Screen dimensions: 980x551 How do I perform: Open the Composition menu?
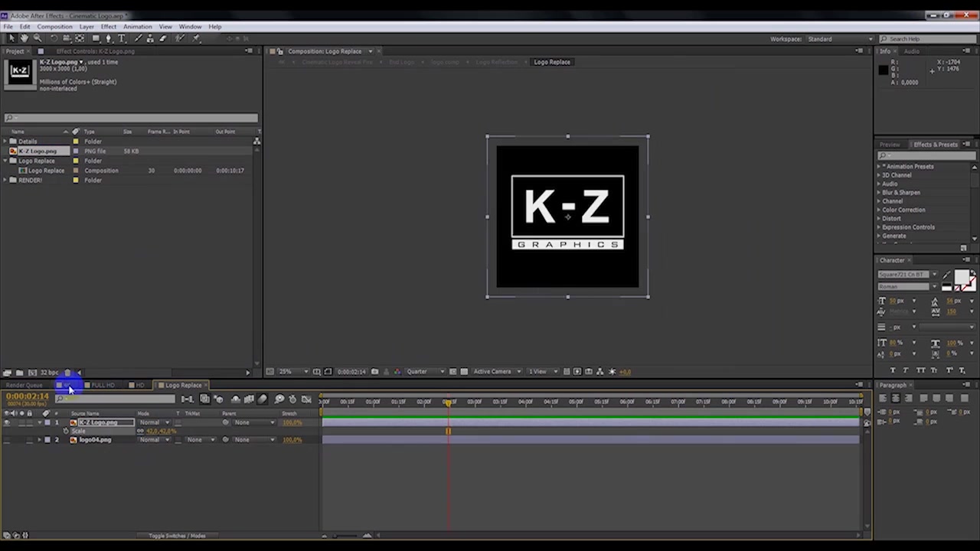54,27
